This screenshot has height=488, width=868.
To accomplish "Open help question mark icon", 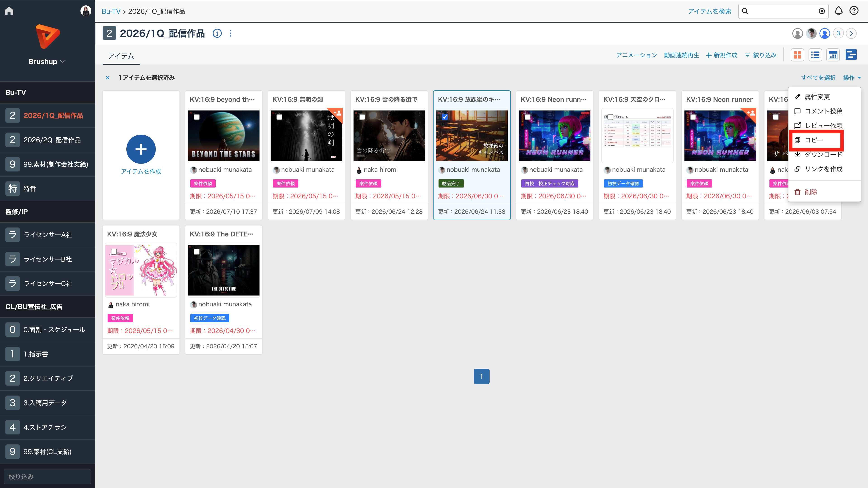I will (854, 11).
